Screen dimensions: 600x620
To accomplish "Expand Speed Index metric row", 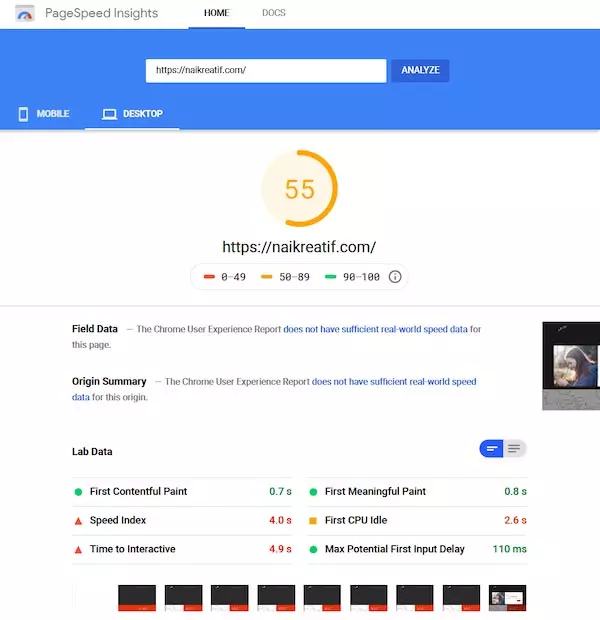I will click(x=182, y=521).
